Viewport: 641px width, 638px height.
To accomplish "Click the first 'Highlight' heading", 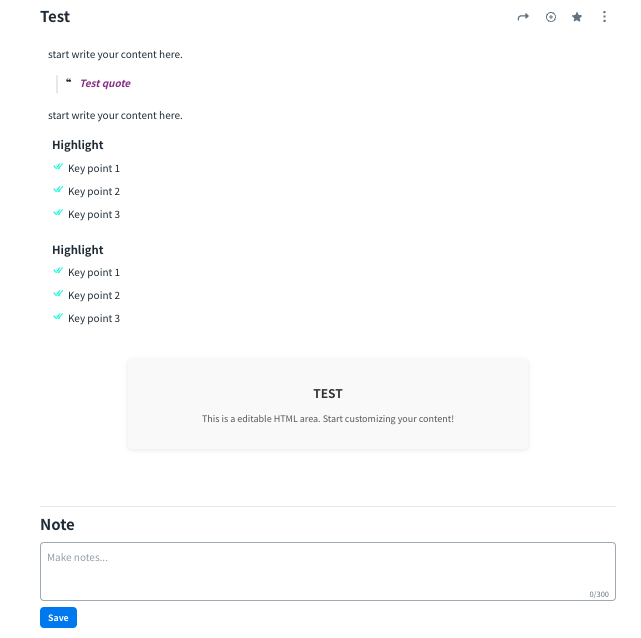I will (78, 145).
